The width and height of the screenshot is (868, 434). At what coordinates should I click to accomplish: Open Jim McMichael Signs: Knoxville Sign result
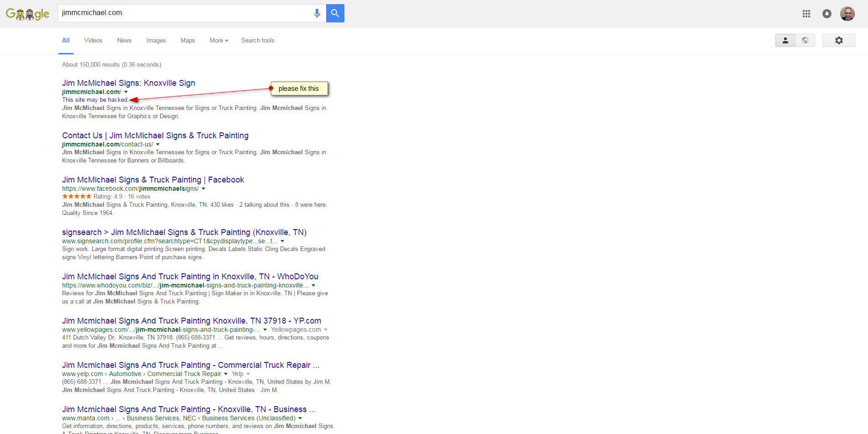(x=129, y=83)
